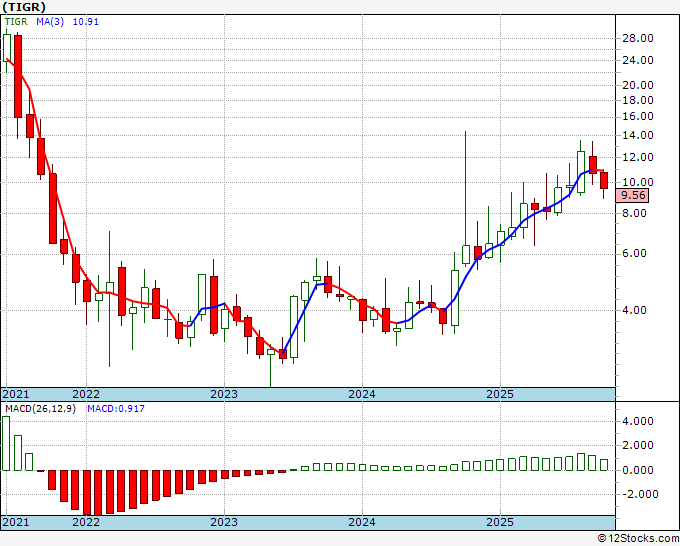
Task: Click the TIGR legend label
Action: [16, 21]
